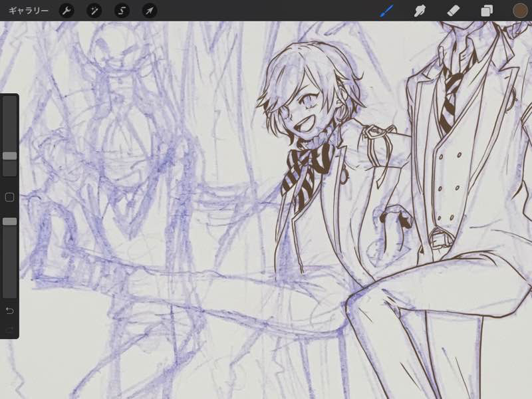Open the Actions wrench menu
Screen dimensions: 532x399
[66, 11]
